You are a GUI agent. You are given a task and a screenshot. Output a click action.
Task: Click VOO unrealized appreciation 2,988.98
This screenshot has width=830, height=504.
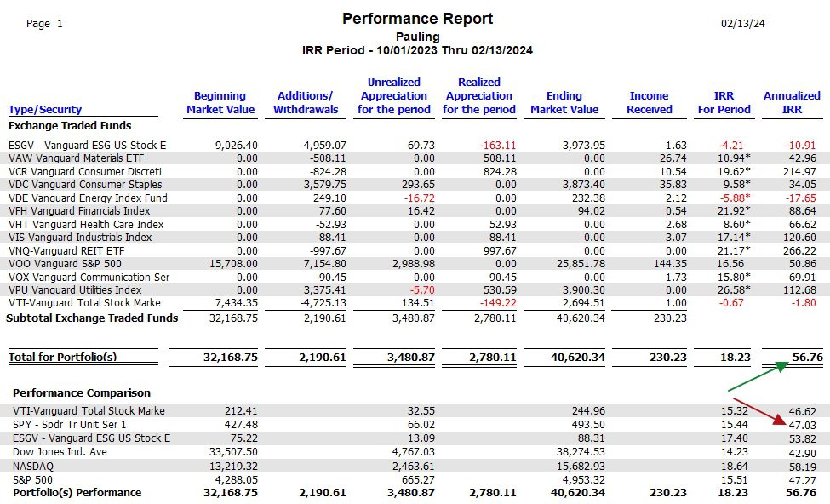[414, 264]
